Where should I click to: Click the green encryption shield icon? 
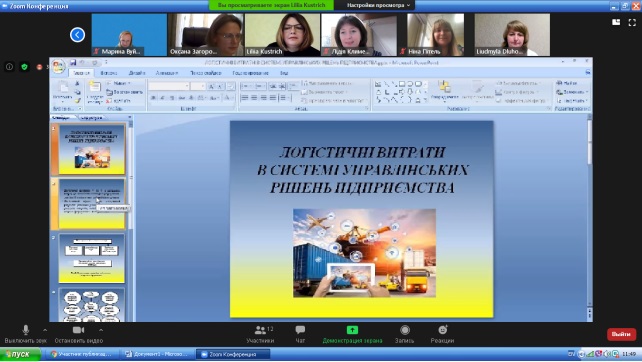click(x=25, y=67)
